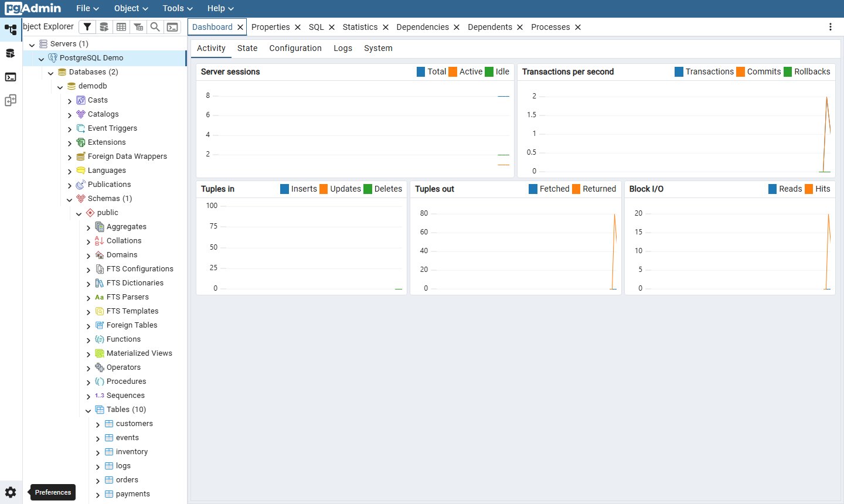This screenshot has width=844, height=504.
Task: Collapse the Tables (10) node
Action: pyautogui.click(x=88, y=410)
